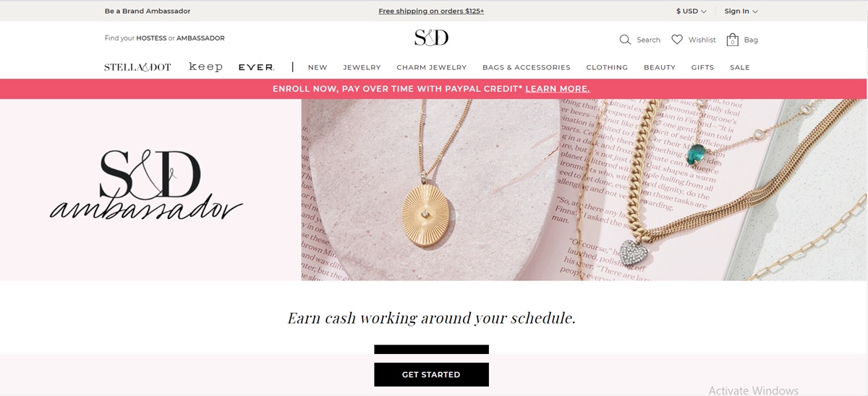Select the EVER brand logo
This screenshot has height=396, width=868.
(256, 67)
